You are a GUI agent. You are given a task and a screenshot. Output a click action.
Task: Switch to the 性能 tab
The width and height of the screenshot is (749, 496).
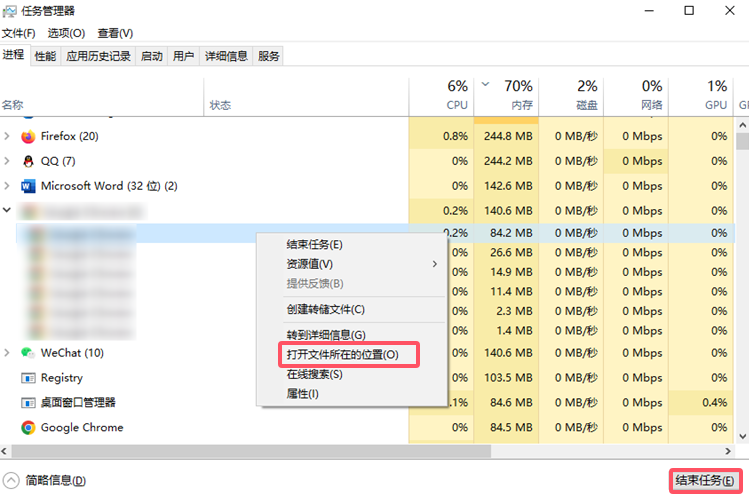(x=45, y=56)
